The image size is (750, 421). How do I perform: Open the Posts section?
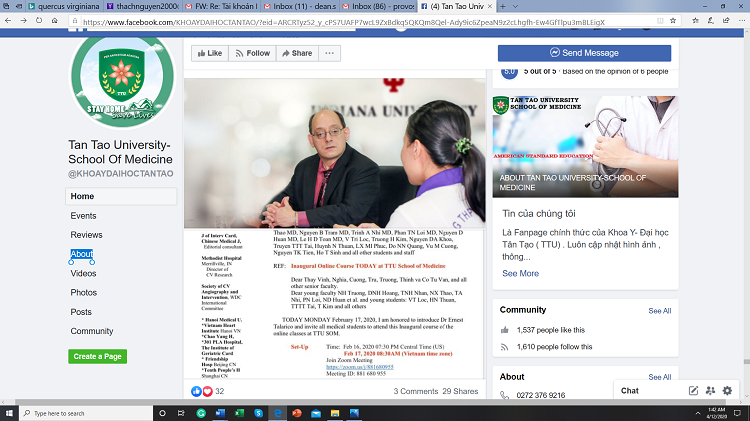click(81, 312)
